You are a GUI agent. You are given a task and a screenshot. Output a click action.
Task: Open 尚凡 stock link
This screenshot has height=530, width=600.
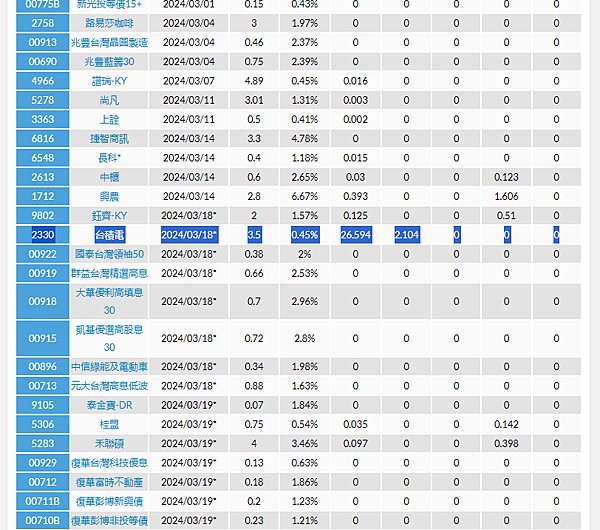pyautogui.click(x=109, y=100)
